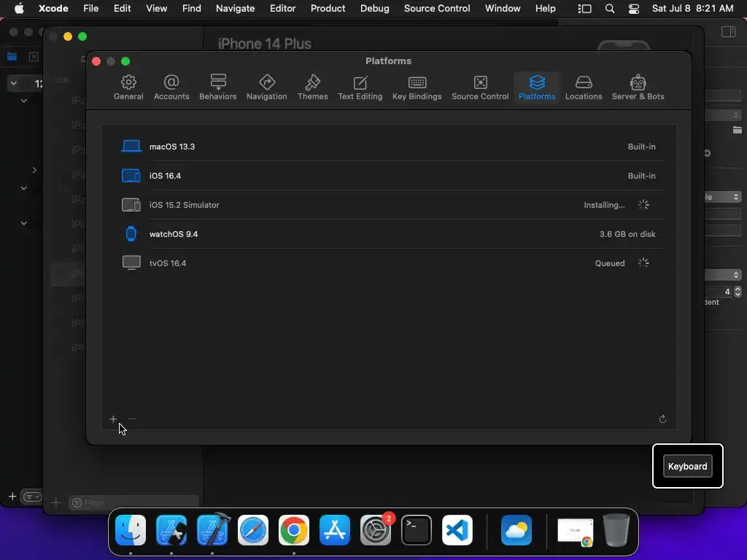Click the iOS 15.2 Simulator install spinner
This screenshot has height=560, width=747.
coord(643,205)
